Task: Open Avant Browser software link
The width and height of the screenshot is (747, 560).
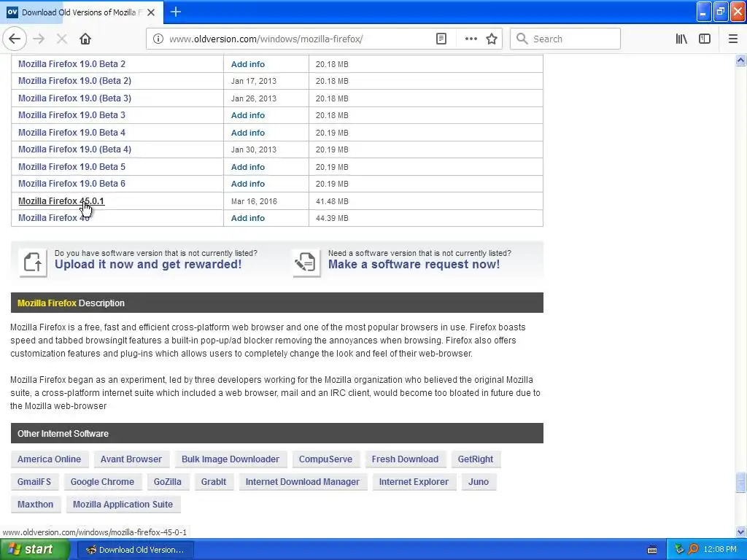Action: click(131, 459)
